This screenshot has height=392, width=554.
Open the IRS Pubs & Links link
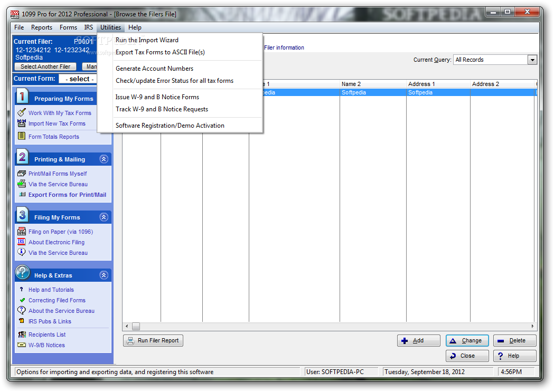50,321
